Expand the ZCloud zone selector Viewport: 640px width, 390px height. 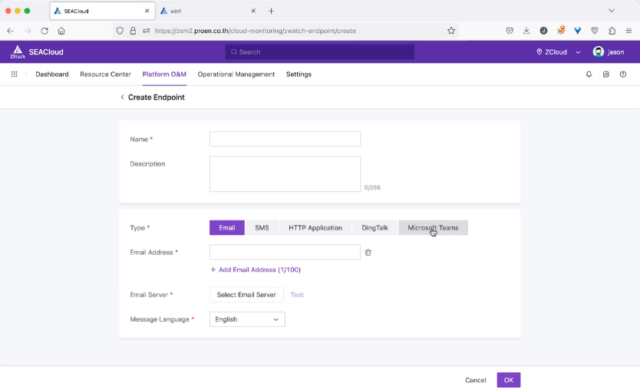558,52
